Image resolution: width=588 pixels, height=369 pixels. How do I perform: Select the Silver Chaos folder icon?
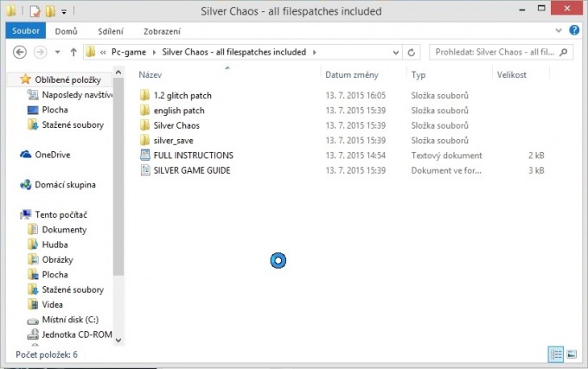[x=144, y=125]
